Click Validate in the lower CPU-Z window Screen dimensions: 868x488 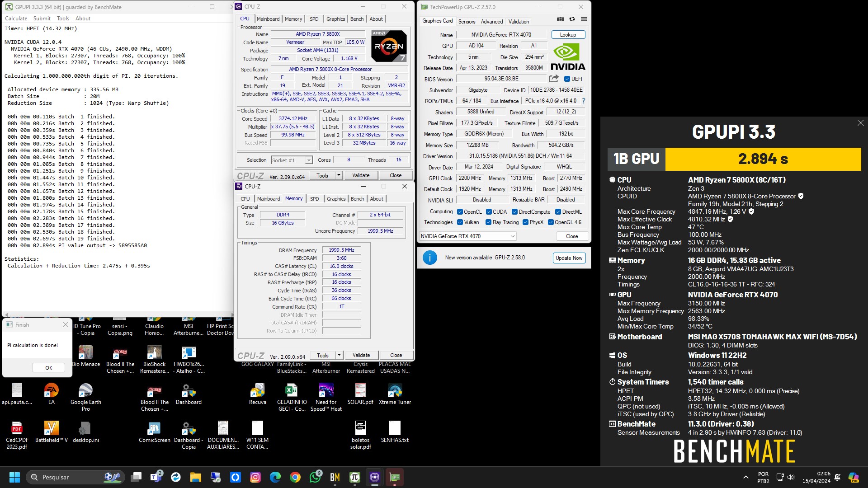click(361, 355)
